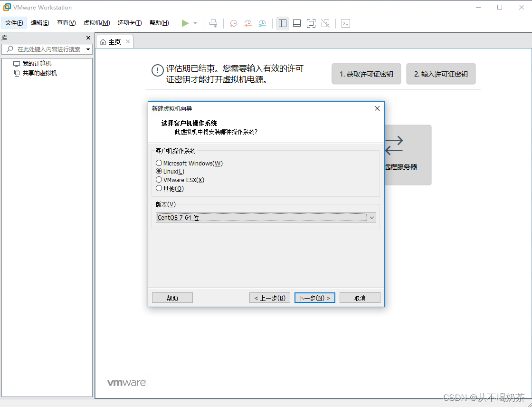Open the 查看(V) menu
The image size is (532, 407).
66,23
